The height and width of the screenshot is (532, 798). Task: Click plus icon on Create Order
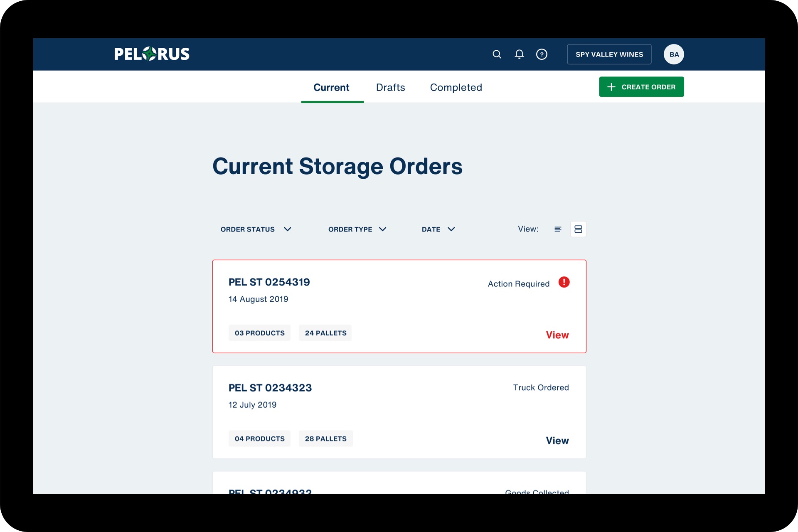click(611, 87)
